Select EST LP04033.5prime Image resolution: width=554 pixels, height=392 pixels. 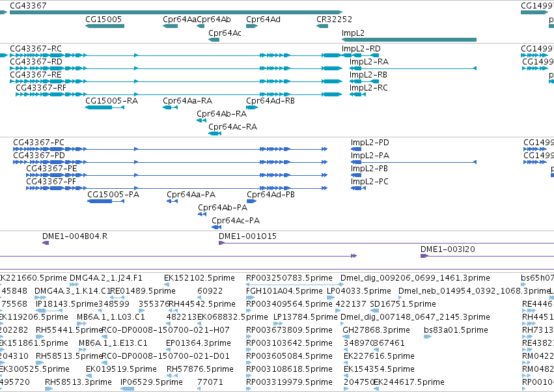[359, 291]
